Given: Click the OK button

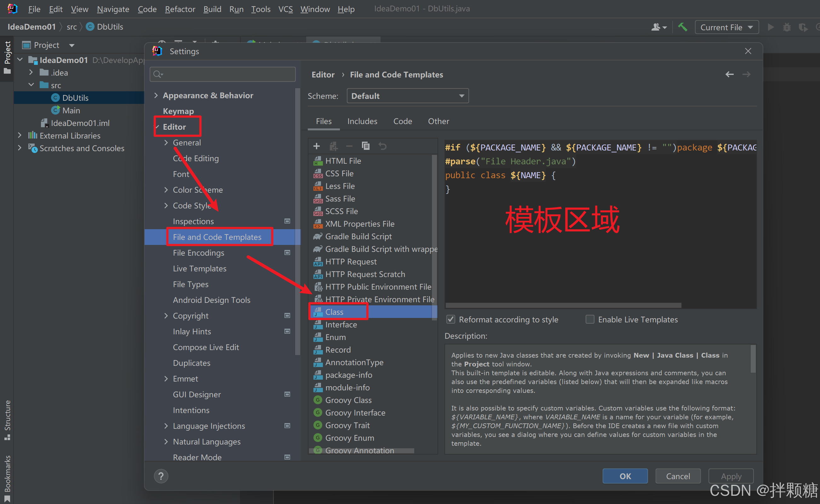Looking at the screenshot, I should point(625,476).
